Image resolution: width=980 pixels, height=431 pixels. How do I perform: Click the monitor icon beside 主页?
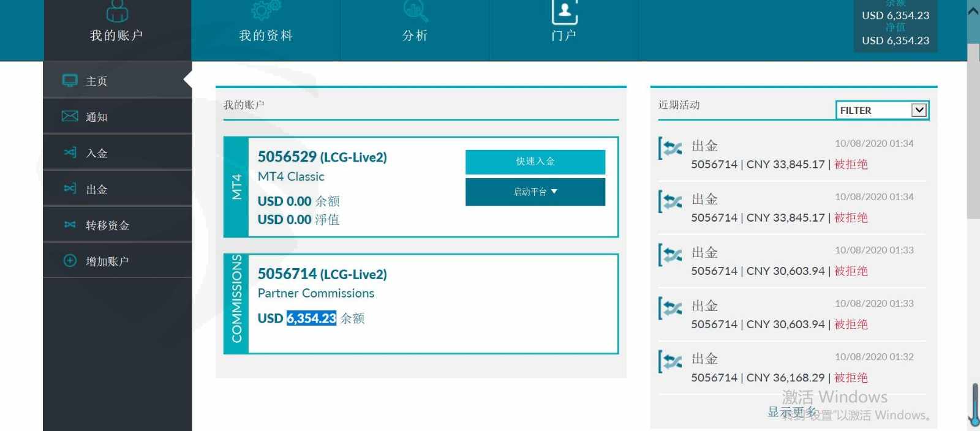tap(70, 81)
